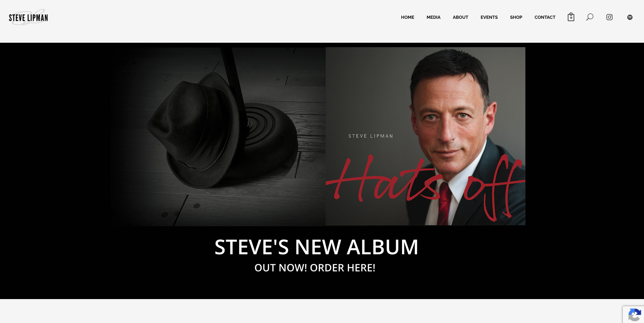This screenshot has width=644, height=323.
Task: Click the Steve Lipman logo
Action: pyautogui.click(x=28, y=17)
